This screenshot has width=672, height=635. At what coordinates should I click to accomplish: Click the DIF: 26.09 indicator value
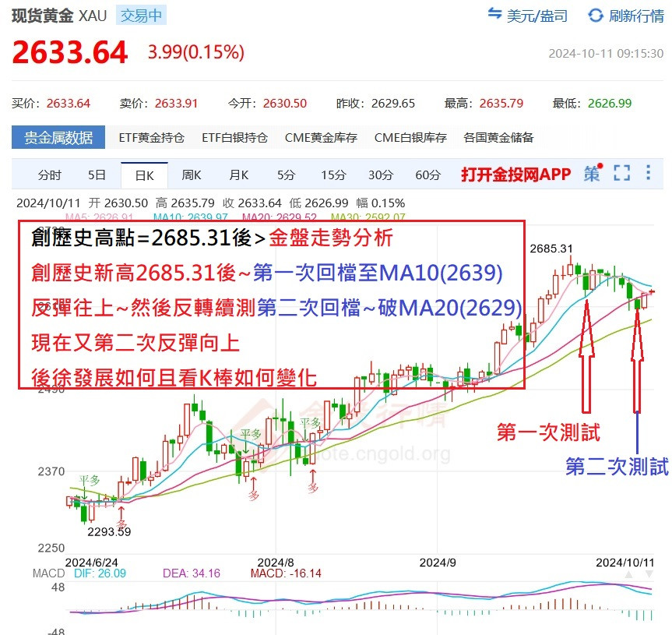coord(100,573)
